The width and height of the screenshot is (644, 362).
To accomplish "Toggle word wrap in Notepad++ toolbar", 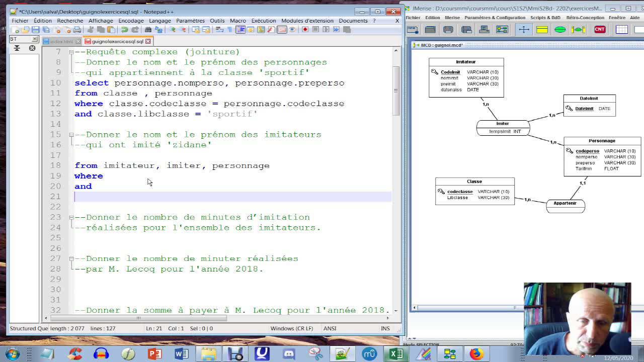I will pos(219,30).
